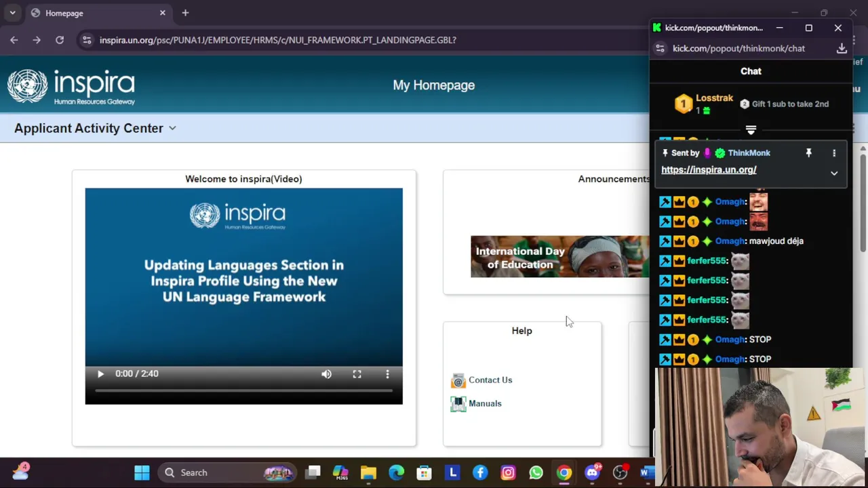The width and height of the screenshot is (868, 488).
Task: Click the Contact Us envelope icon
Action: tap(458, 381)
